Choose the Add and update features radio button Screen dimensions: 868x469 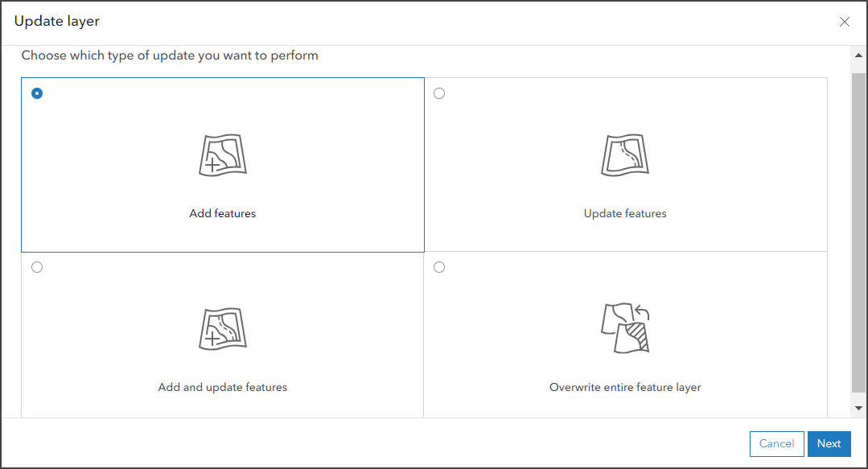click(x=37, y=267)
